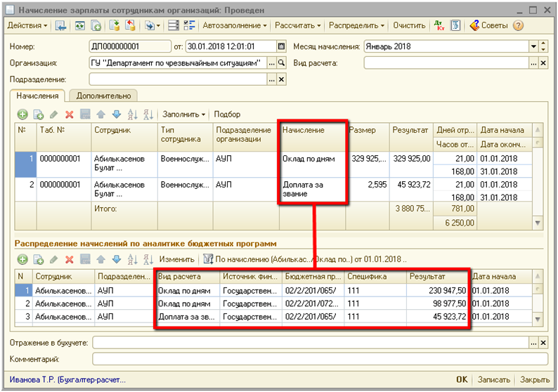The width and height of the screenshot is (558, 392).
Task: Open the Заполнить dropdown in Начисления toolbar
Action: (184, 115)
